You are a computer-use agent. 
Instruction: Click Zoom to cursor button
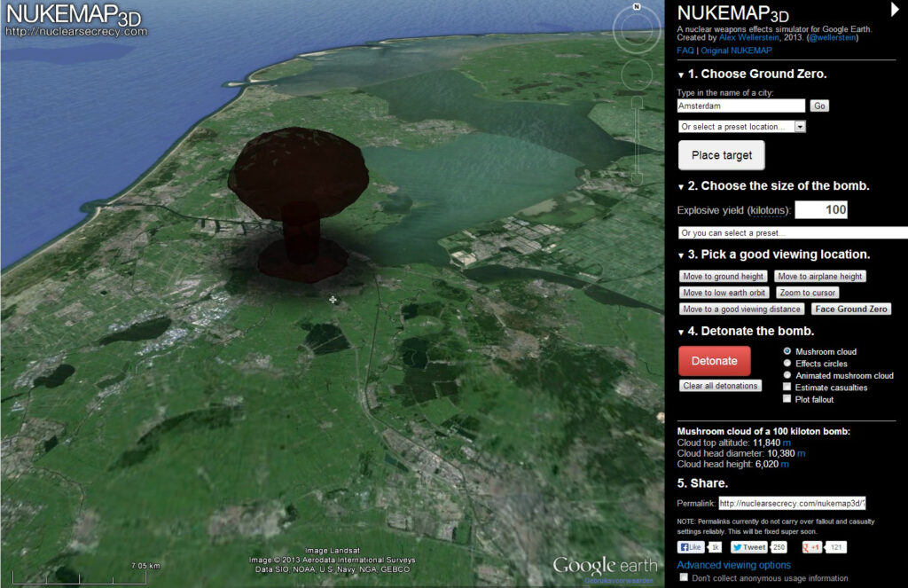pyautogui.click(x=807, y=293)
